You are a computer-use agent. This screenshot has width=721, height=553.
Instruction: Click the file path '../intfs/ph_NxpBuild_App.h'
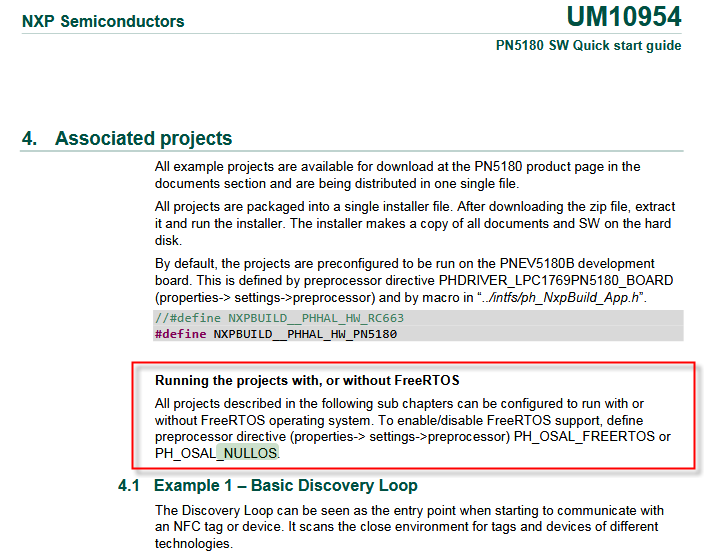pyautogui.click(x=560, y=298)
